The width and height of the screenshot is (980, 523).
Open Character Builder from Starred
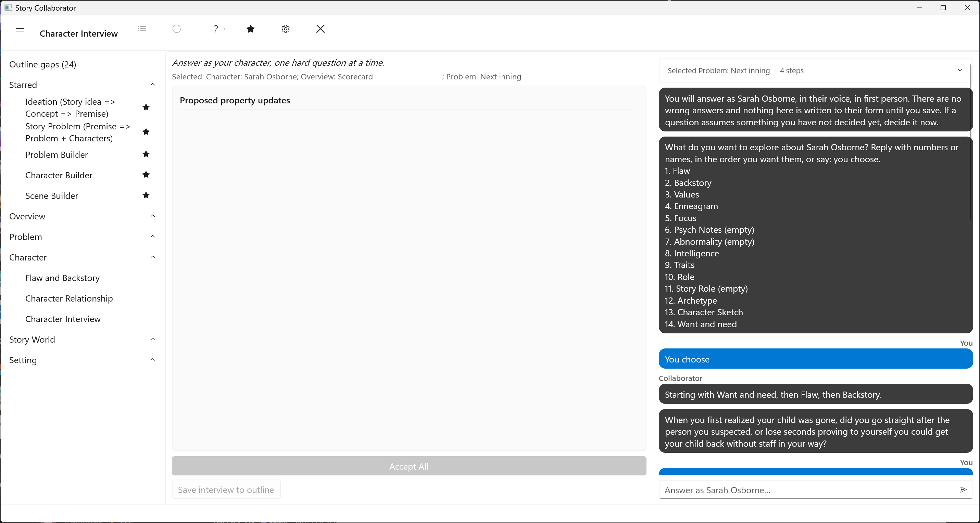59,175
